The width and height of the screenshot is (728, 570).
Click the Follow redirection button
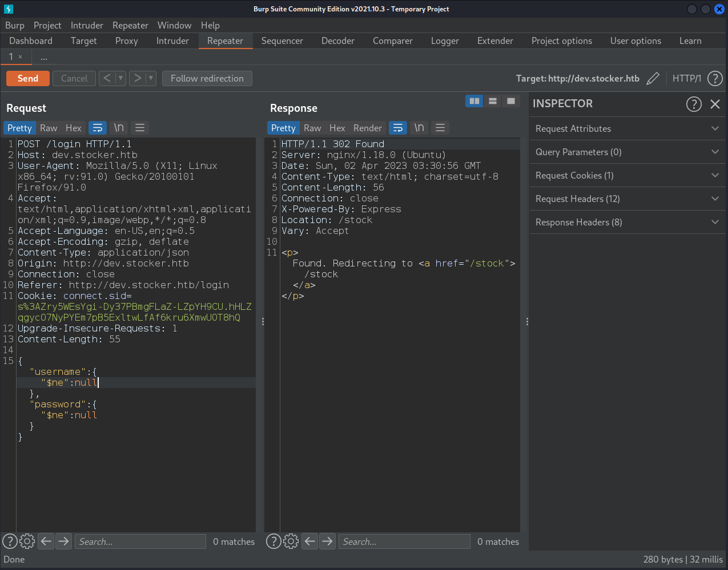(207, 79)
